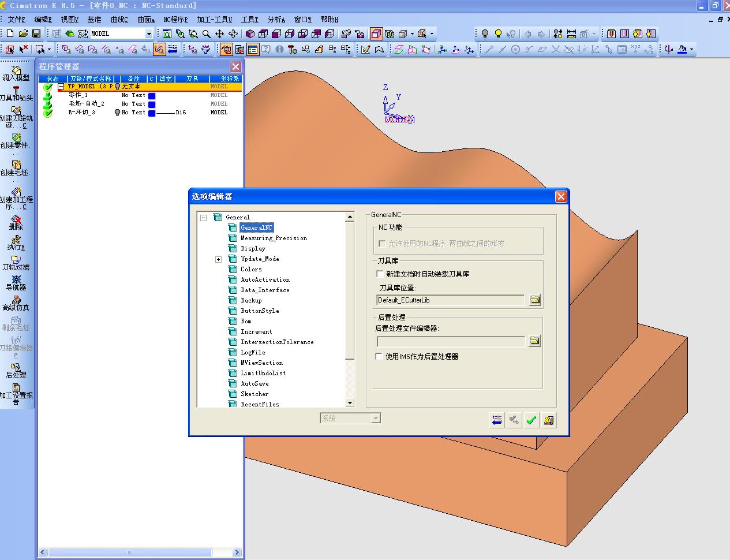Browse for the 刀具库位置 cutter library folder

click(x=535, y=300)
